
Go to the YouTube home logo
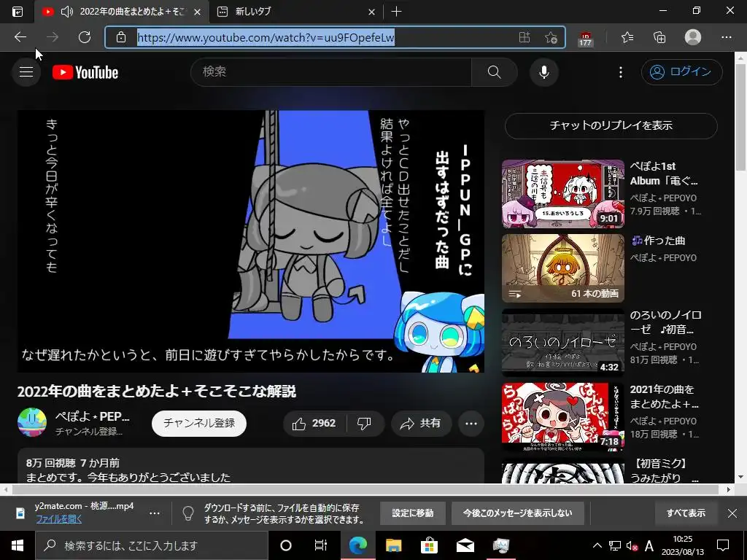(85, 72)
